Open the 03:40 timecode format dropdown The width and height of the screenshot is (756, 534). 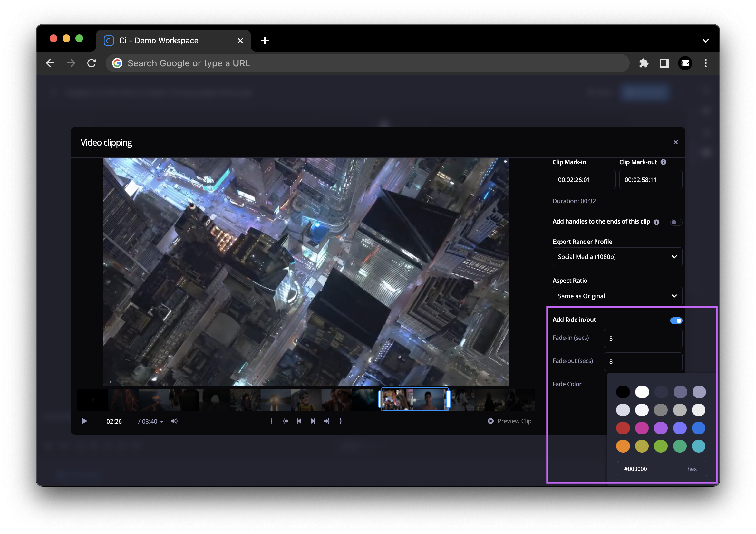(151, 422)
